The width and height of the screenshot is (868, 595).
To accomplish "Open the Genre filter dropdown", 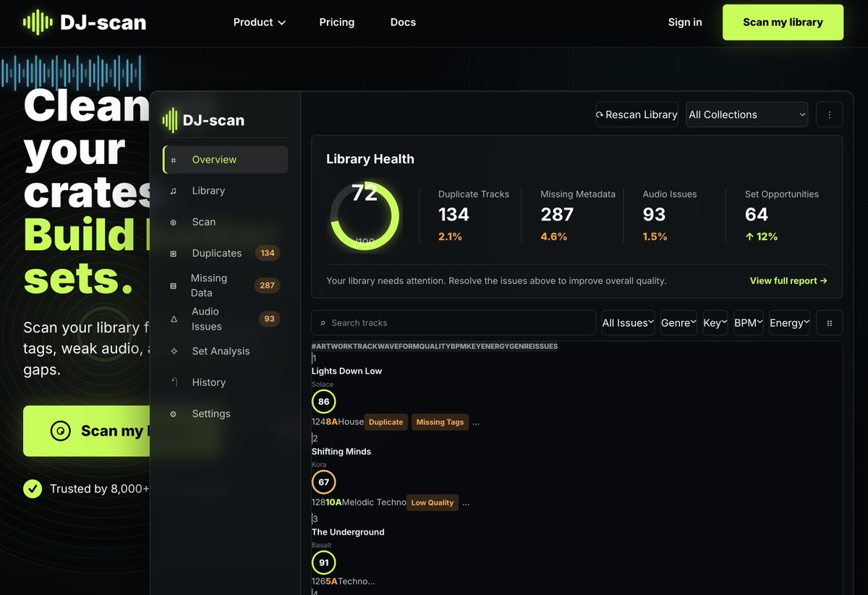I will (678, 323).
